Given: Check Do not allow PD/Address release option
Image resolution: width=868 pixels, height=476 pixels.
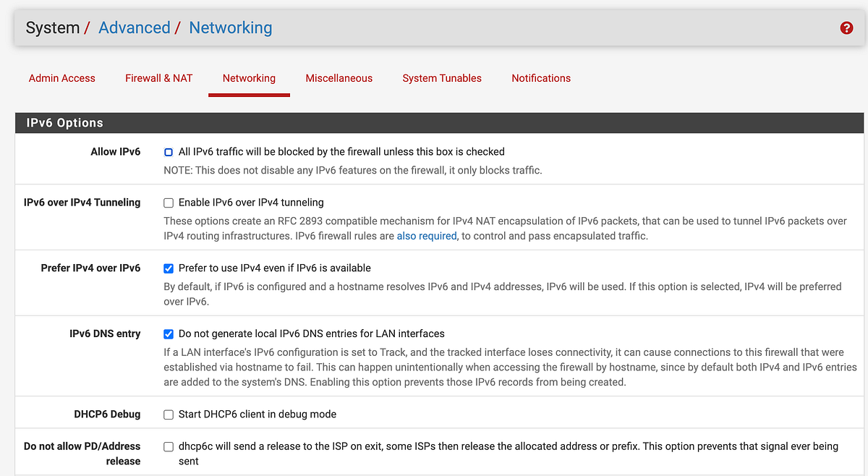Looking at the screenshot, I should coord(168,446).
